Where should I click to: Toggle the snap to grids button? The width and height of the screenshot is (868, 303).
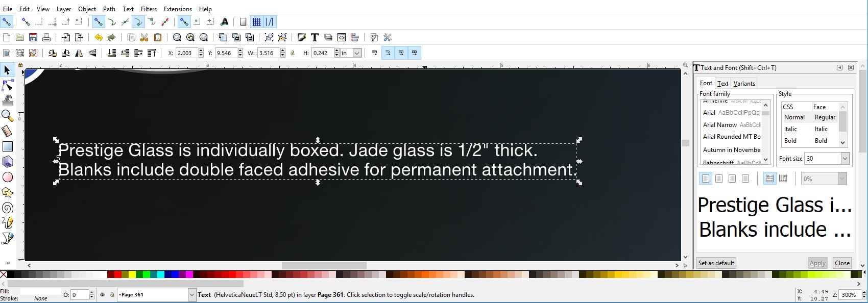257,22
